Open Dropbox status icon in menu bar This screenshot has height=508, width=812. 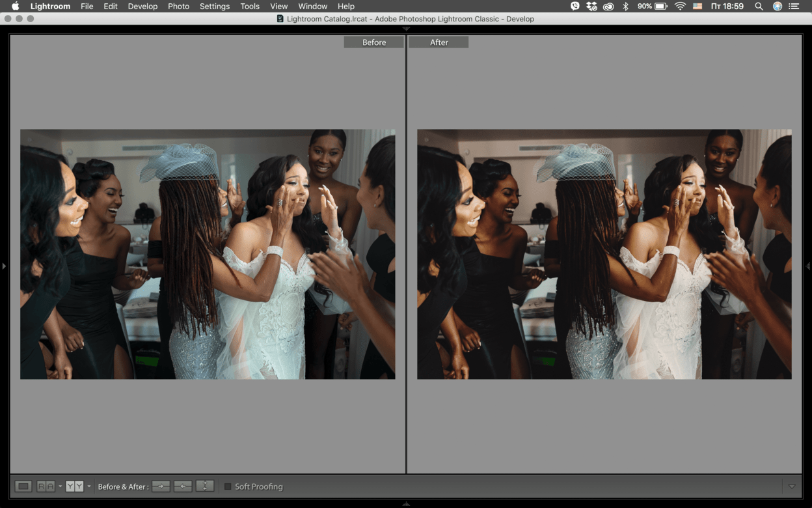tap(591, 6)
